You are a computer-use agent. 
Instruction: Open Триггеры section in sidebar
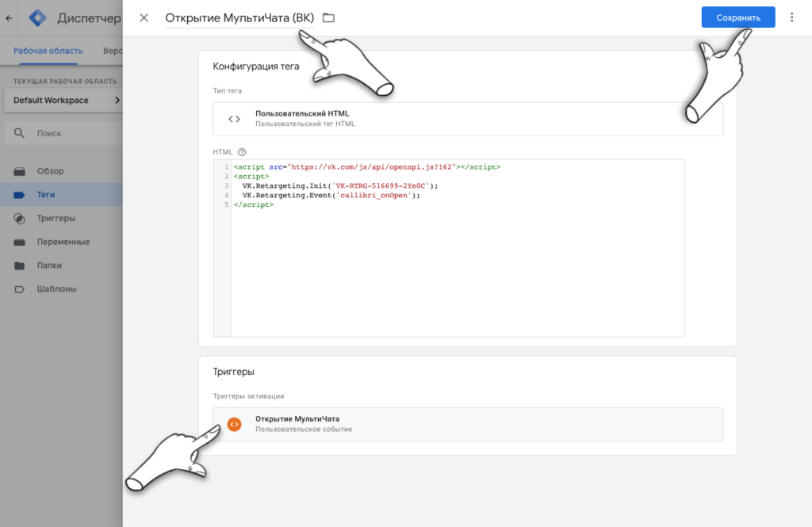(56, 218)
